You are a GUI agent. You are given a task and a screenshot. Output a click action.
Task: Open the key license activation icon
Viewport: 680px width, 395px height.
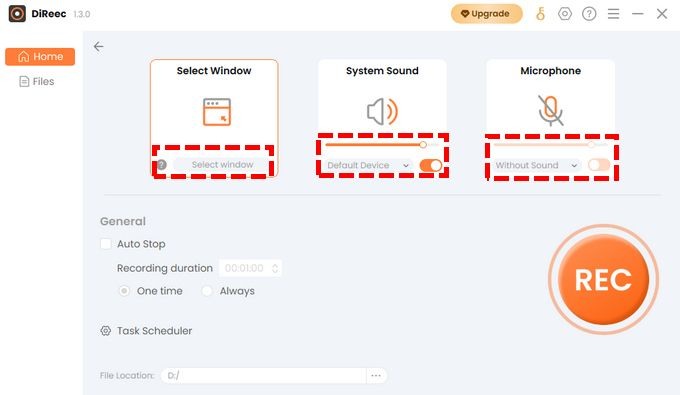pos(540,14)
